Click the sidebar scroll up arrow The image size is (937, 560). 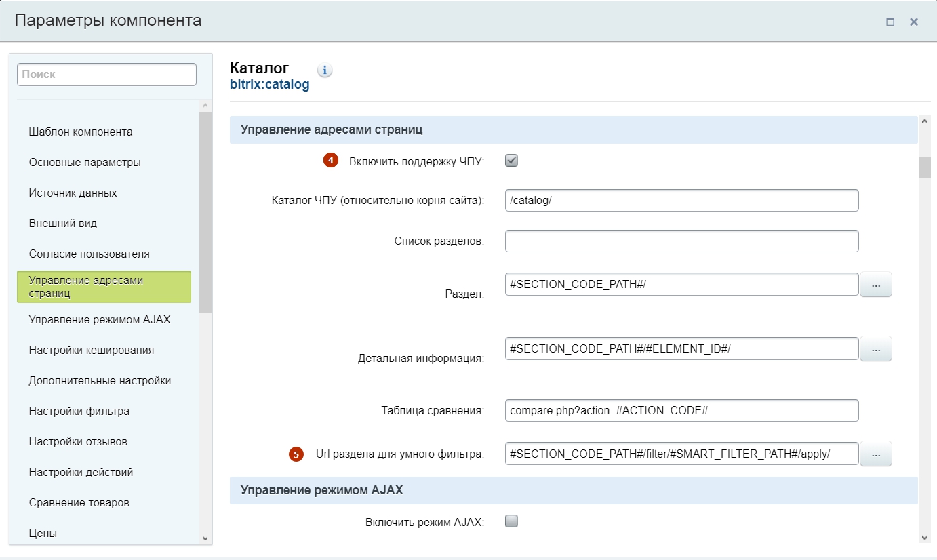pos(205,106)
